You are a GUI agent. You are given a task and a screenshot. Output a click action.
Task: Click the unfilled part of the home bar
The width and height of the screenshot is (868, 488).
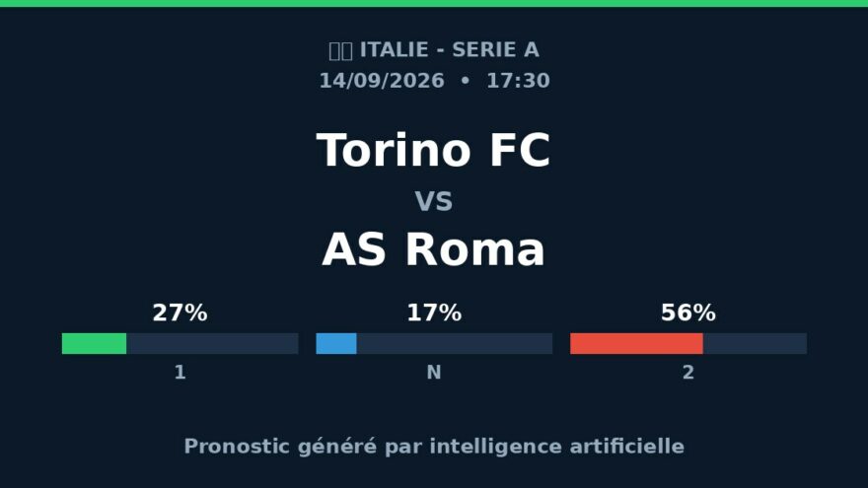(212, 344)
